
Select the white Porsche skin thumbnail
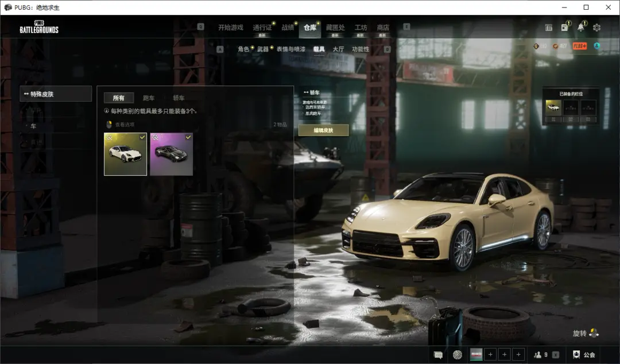pos(125,154)
